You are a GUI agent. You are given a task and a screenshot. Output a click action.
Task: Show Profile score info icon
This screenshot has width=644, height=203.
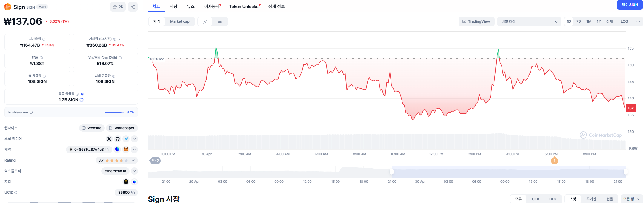coord(31,112)
